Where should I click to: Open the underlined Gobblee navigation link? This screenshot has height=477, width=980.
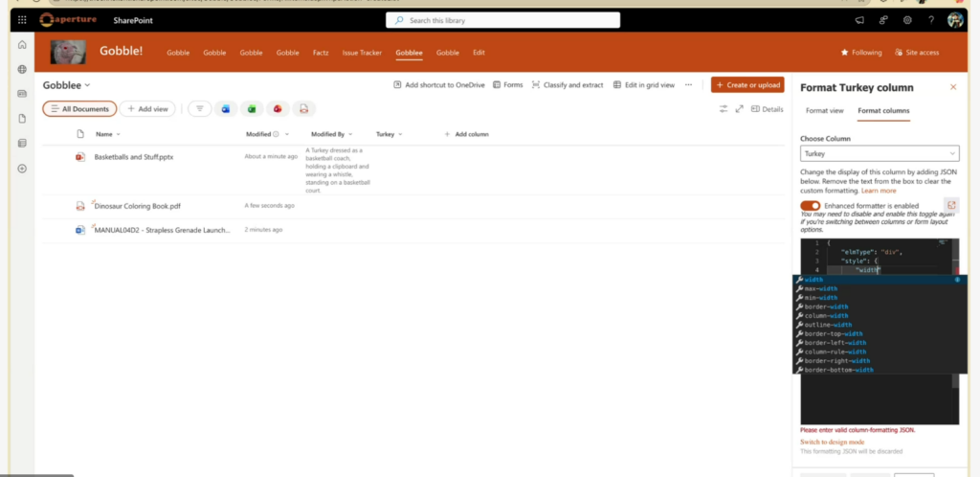click(x=409, y=53)
